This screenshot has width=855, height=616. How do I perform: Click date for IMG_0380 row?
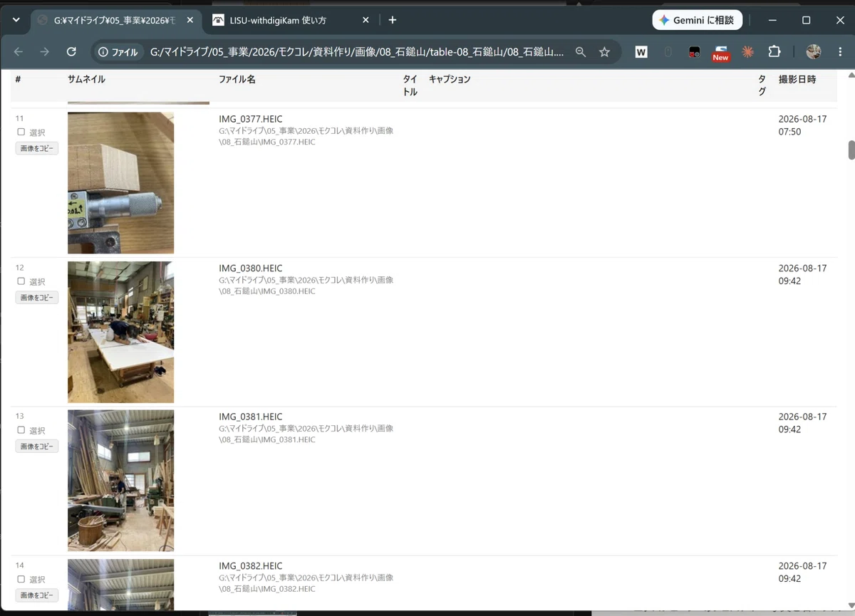click(802, 275)
